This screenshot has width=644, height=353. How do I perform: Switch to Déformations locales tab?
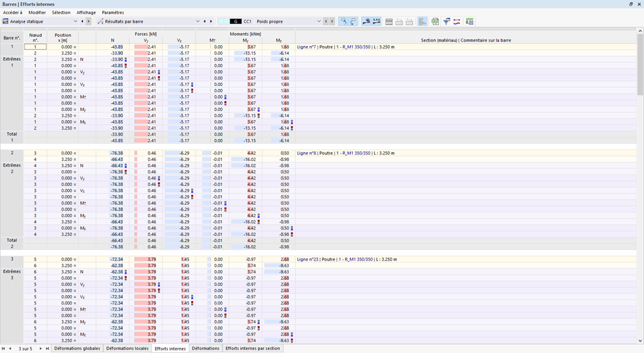(x=127, y=349)
